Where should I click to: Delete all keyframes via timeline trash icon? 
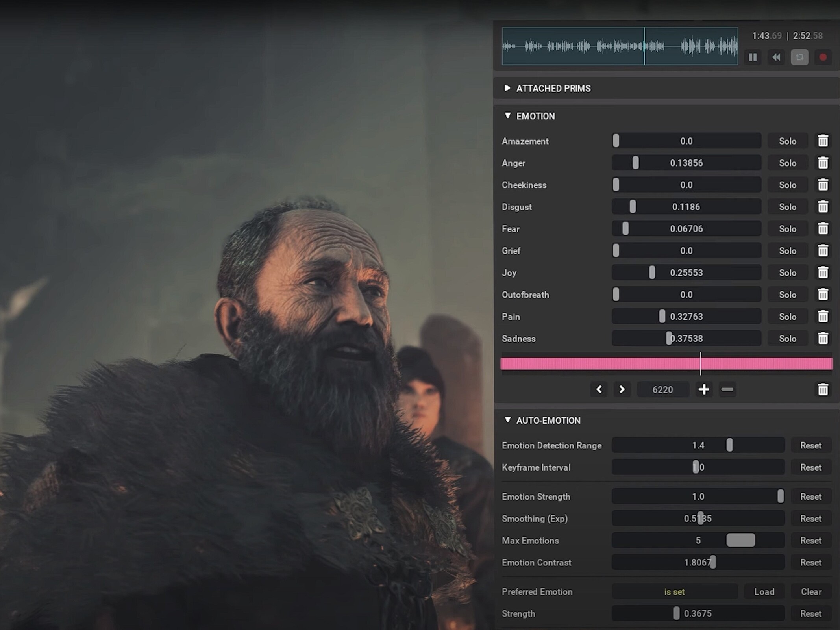pos(823,389)
